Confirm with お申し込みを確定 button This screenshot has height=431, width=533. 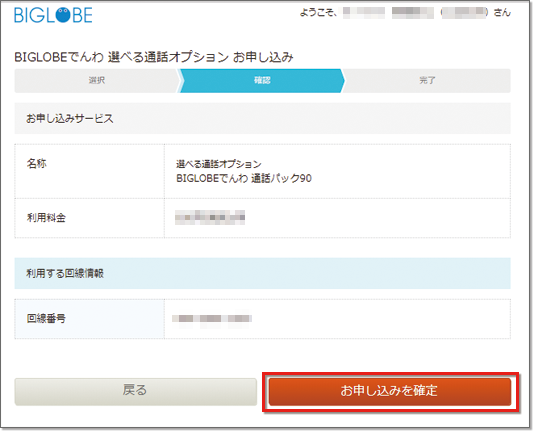[x=390, y=392]
